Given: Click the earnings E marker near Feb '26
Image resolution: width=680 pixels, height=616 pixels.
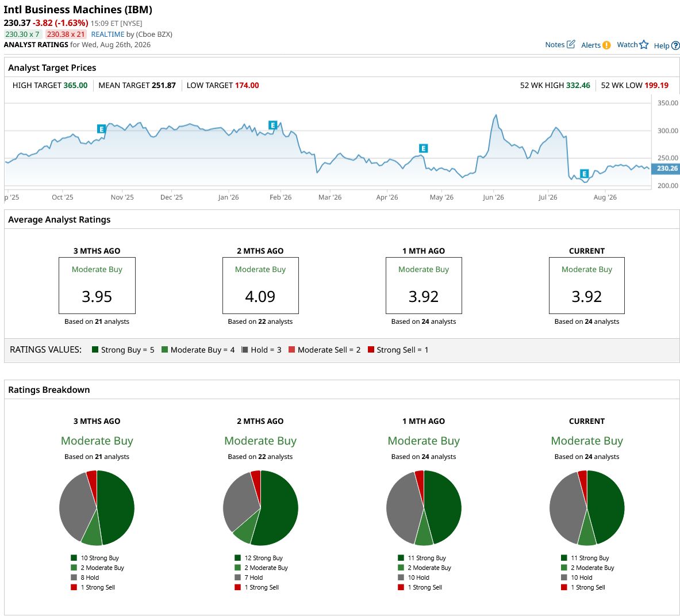Looking at the screenshot, I should [273, 125].
